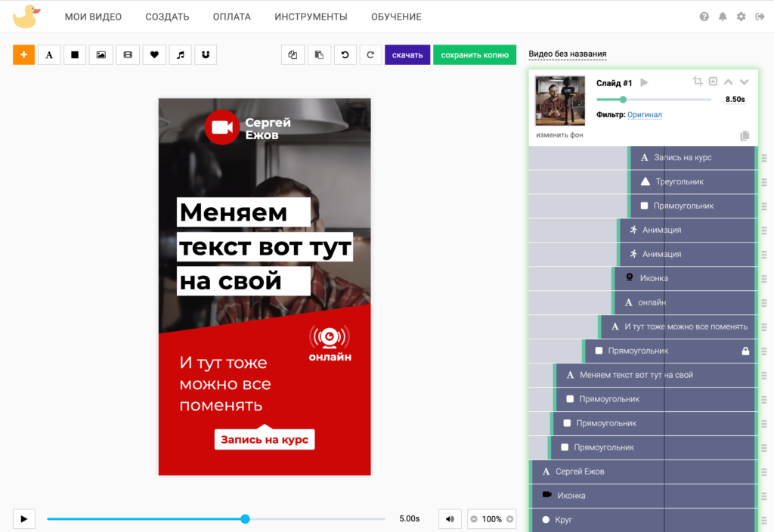Move slide up with chevron arrow

coord(729,82)
